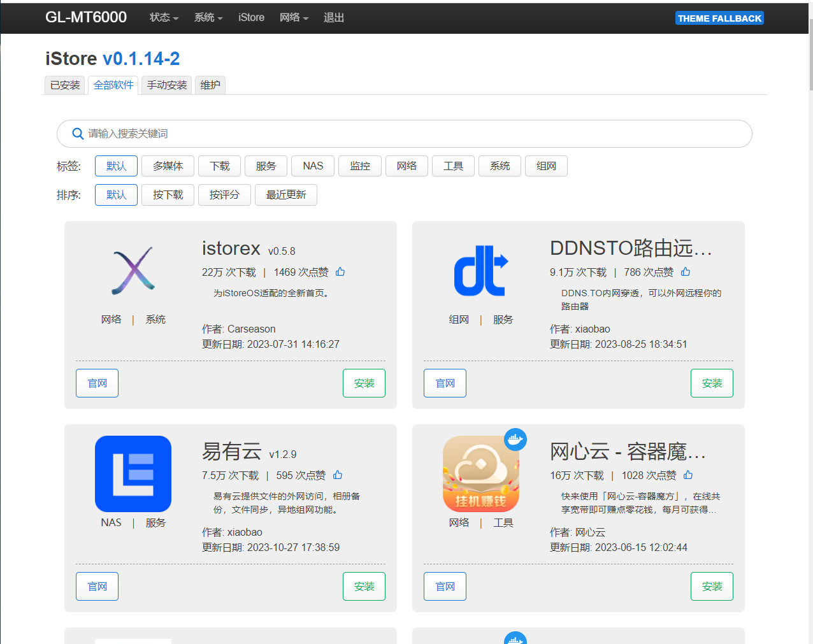The width and height of the screenshot is (813, 644).
Task: Select the 多媒体 tag filter
Action: (x=168, y=166)
